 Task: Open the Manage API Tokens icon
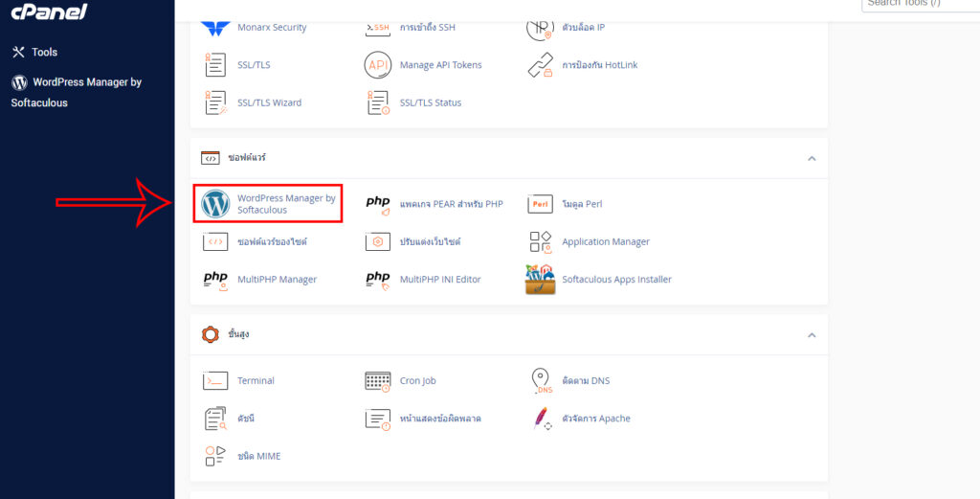point(377,65)
